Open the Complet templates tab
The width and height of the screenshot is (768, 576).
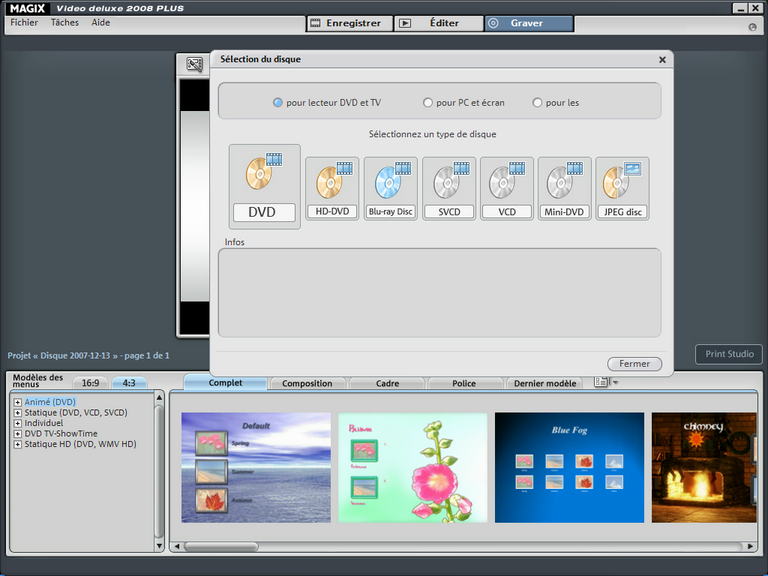click(x=225, y=383)
